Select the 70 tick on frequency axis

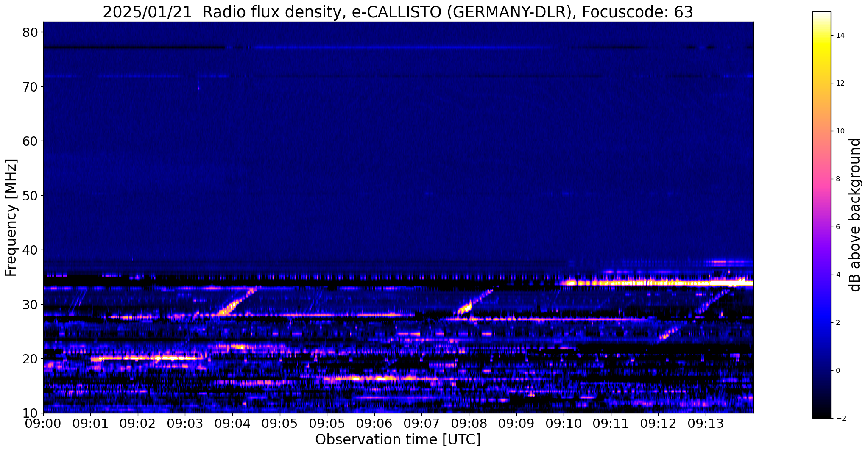pos(30,87)
